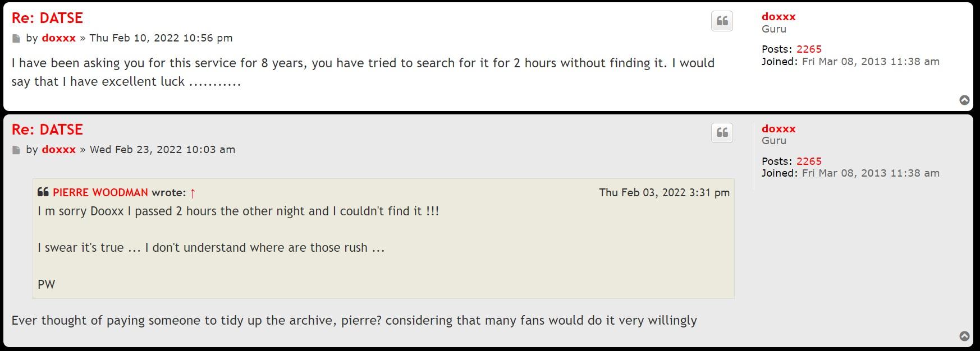
Task: Click PIERRE WOODMAN name in quote
Action: (x=100, y=193)
